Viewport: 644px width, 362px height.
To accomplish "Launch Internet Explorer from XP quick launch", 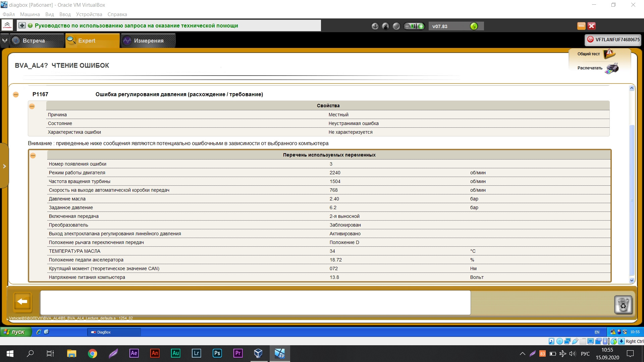I will pyautogui.click(x=39, y=332).
